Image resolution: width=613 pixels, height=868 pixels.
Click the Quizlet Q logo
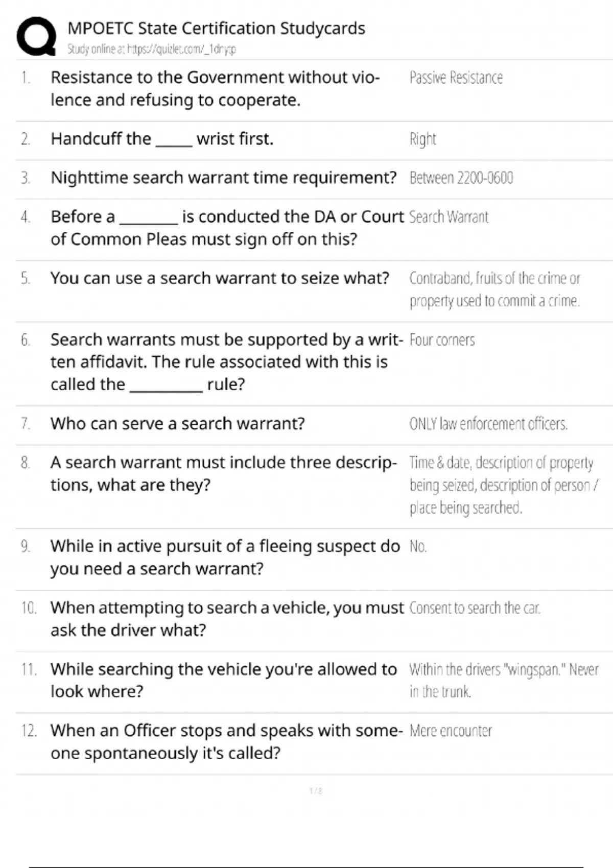coord(36,36)
